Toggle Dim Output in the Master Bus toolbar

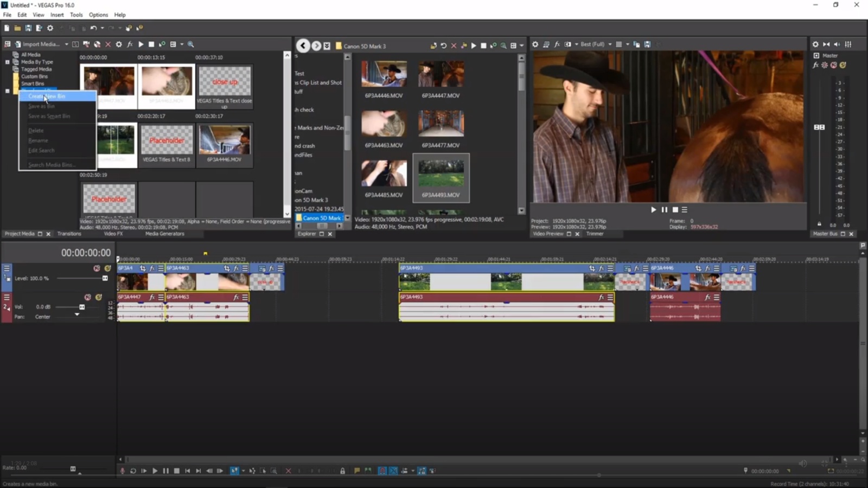(x=837, y=44)
